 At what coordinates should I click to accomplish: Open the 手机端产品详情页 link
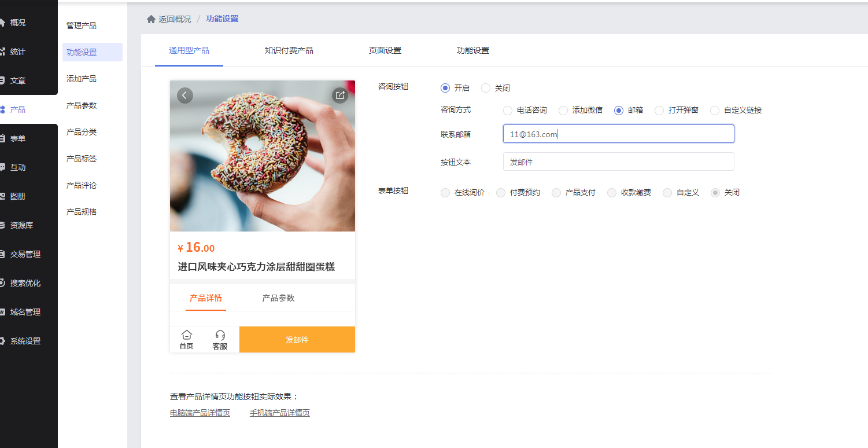(x=279, y=413)
